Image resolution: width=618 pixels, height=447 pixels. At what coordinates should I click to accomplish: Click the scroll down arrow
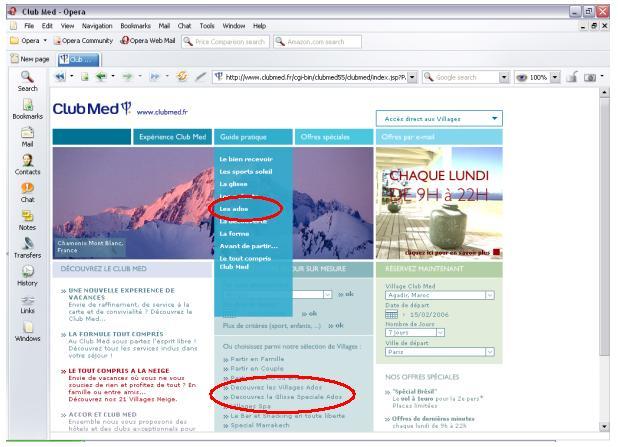(604, 426)
